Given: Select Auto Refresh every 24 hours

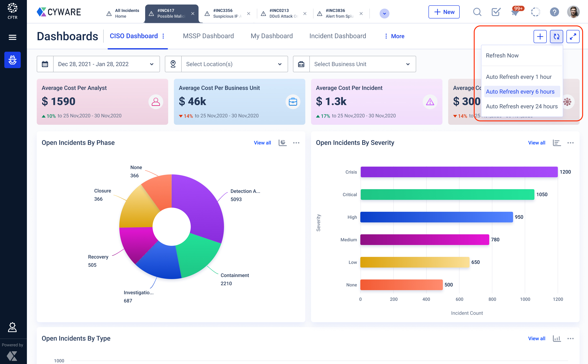Looking at the screenshot, I should (x=522, y=106).
